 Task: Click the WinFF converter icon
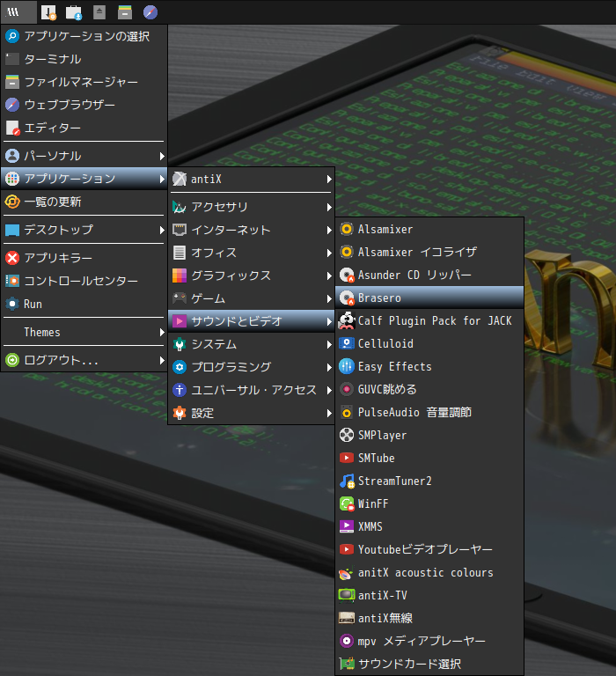[347, 503]
